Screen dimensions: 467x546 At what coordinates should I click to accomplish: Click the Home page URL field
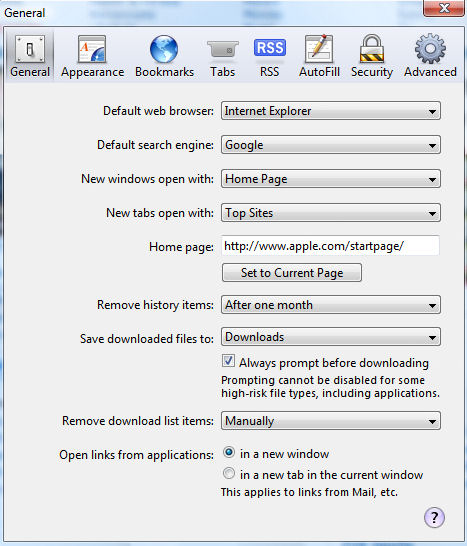330,246
